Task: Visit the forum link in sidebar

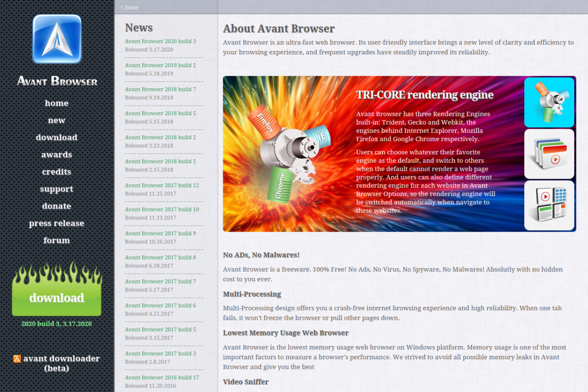Action: point(57,240)
